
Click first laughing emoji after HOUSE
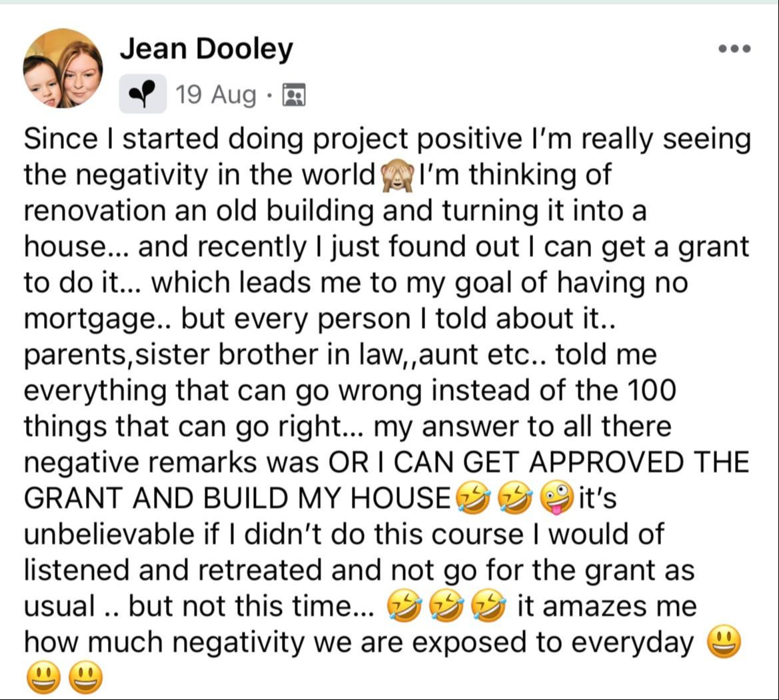[x=474, y=498]
